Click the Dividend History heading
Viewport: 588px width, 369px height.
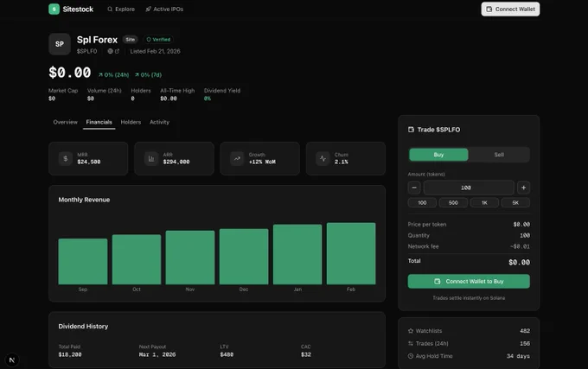(x=83, y=327)
